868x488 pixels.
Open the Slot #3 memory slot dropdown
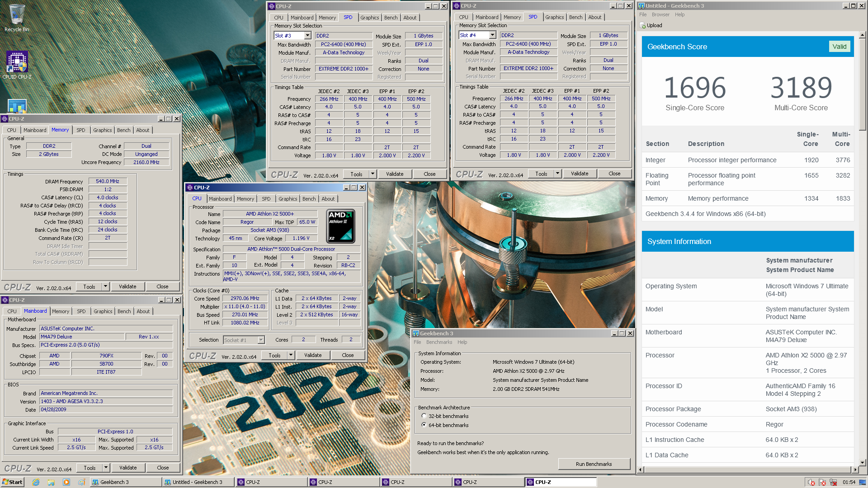[x=307, y=36]
